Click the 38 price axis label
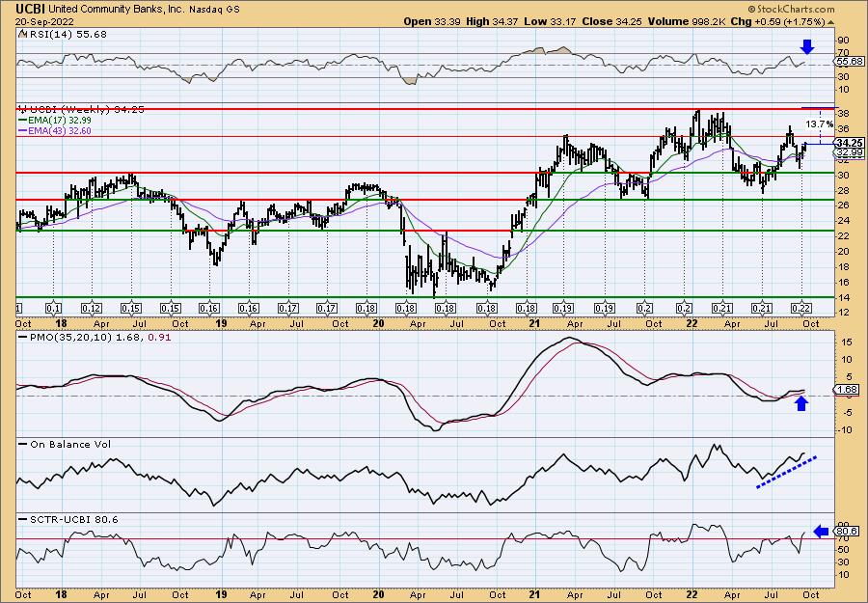The image size is (868, 603). (843, 114)
